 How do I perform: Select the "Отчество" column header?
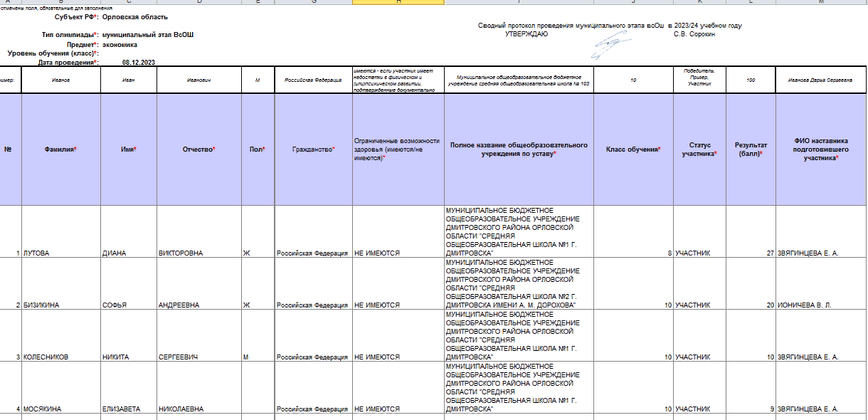199,149
